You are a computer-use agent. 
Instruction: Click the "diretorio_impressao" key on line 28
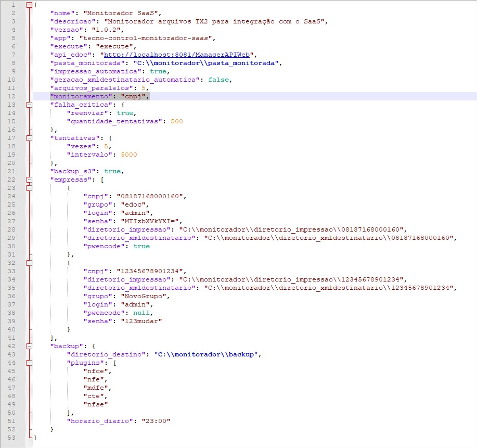127,229
